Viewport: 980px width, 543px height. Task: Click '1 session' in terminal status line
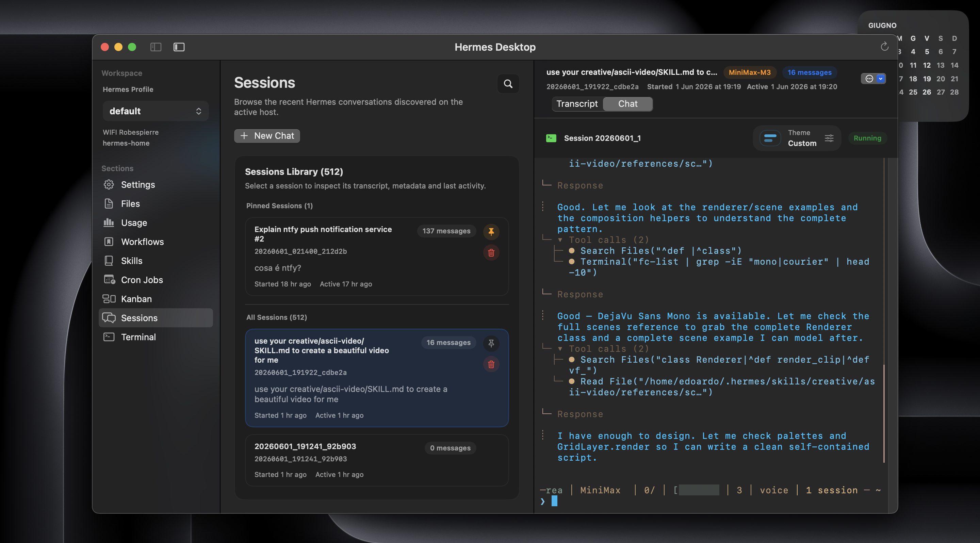(x=832, y=490)
